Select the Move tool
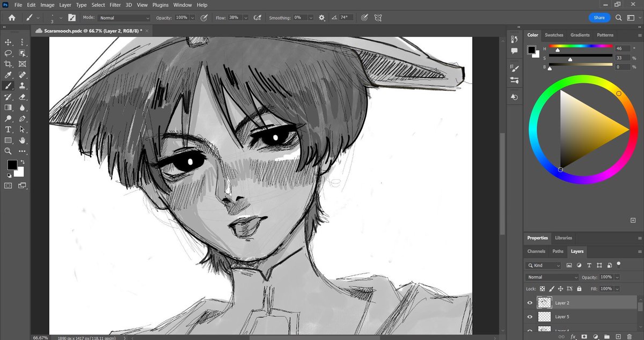This screenshot has height=340, width=644. tap(9, 42)
